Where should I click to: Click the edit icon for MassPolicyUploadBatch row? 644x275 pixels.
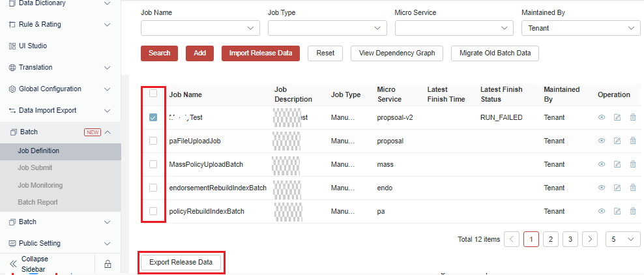coord(617,164)
